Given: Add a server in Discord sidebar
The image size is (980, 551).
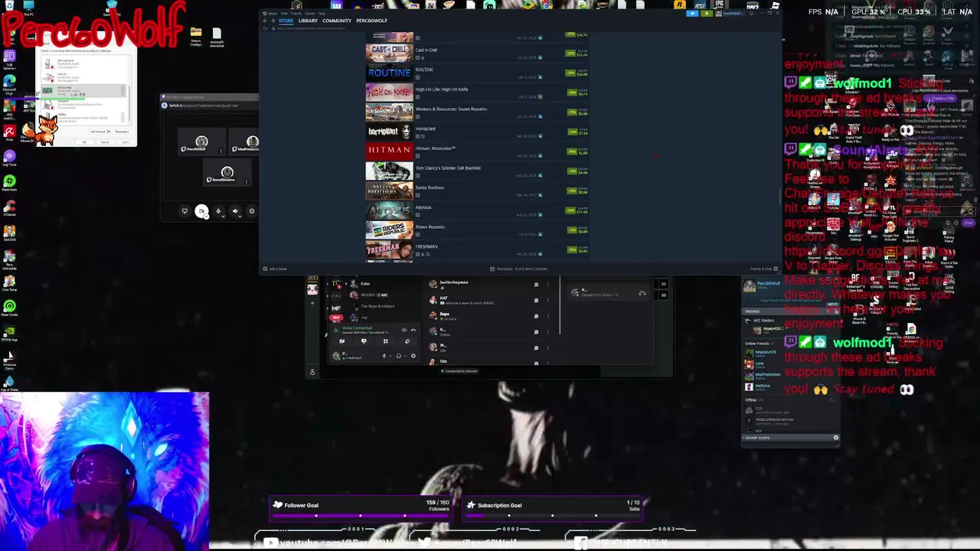Looking at the screenshot, I should 312,303.
